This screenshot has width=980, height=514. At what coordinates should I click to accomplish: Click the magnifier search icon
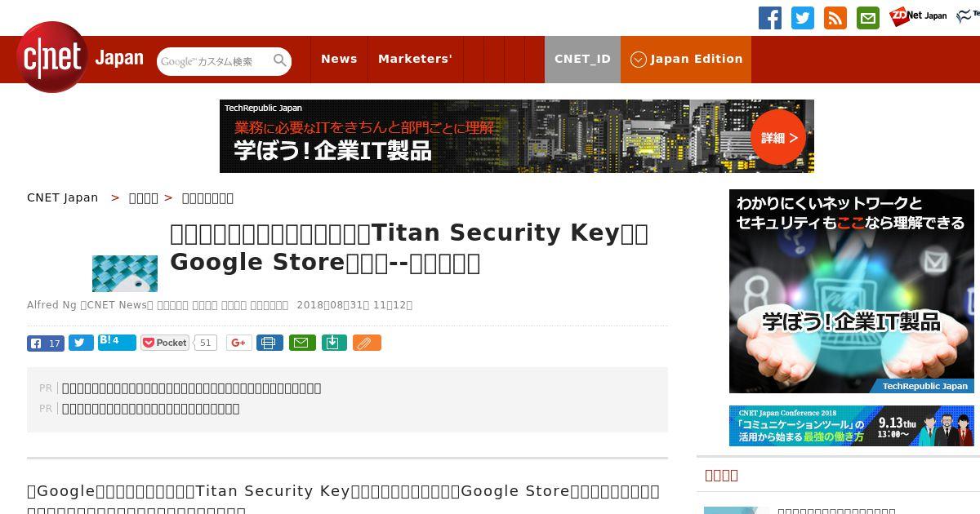(280, 60)
